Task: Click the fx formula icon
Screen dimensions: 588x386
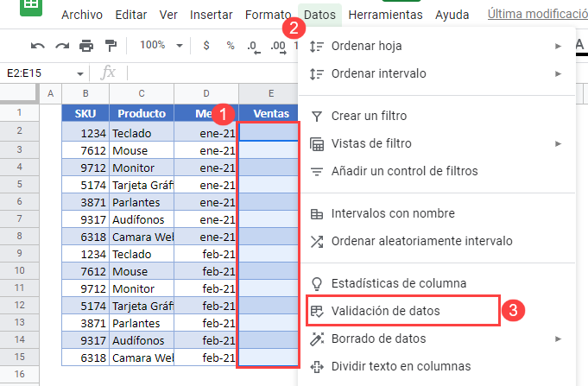Action: (108, 72)
